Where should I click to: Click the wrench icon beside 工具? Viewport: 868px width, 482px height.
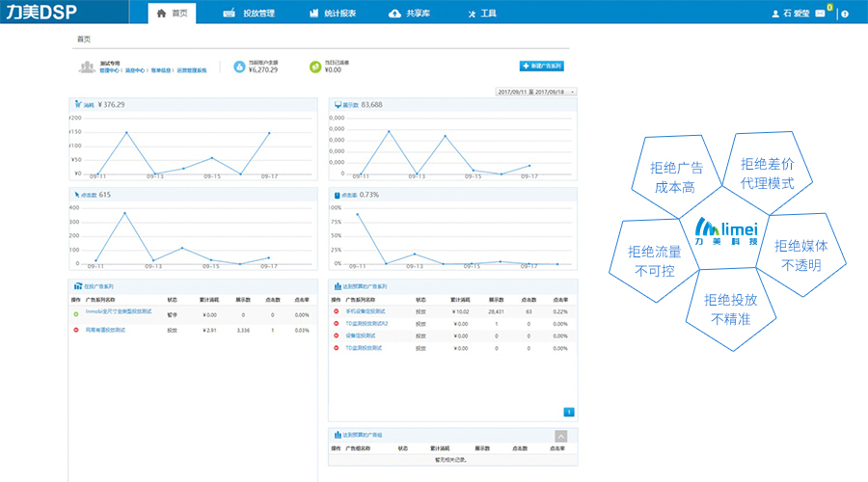coord(472,13)
